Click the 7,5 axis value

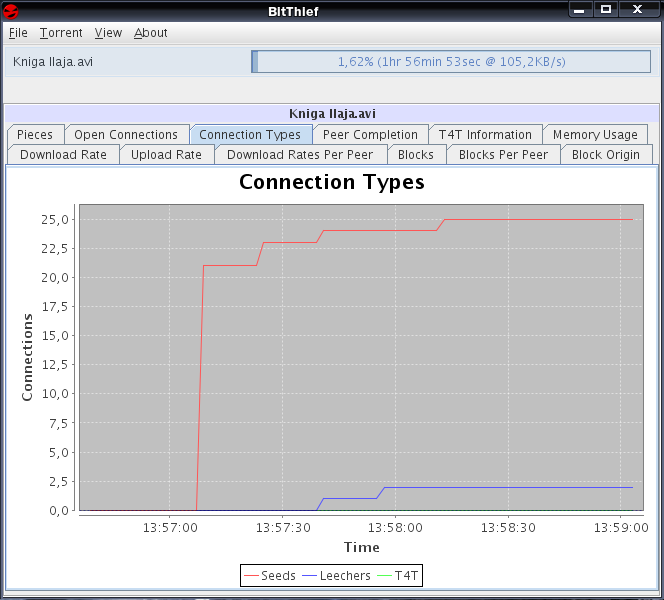pos(58,423)
